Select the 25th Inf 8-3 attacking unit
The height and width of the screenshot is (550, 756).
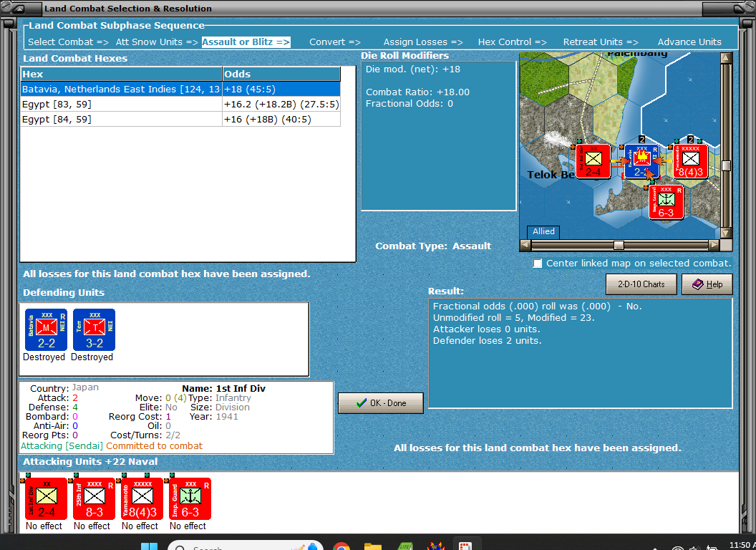point(94,499)
